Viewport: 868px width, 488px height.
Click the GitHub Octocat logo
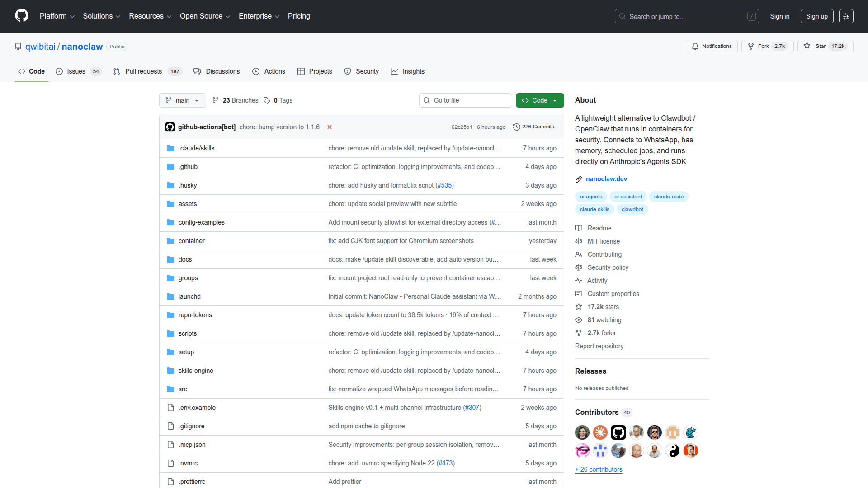22,16
